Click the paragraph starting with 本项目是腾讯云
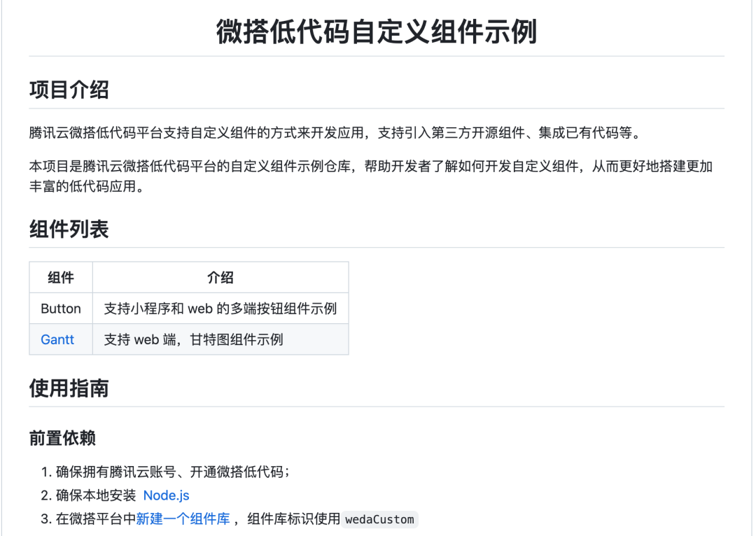756x536 pixels. 371,167
